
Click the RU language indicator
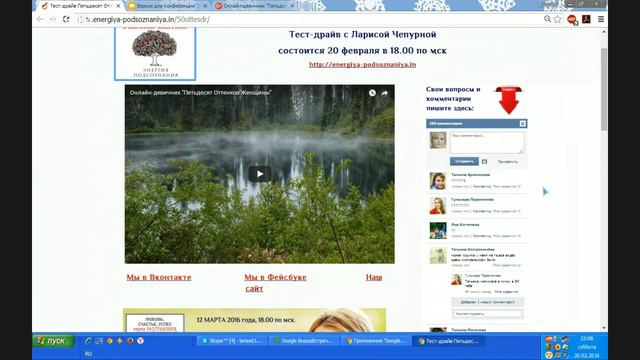tap(89, 354)
